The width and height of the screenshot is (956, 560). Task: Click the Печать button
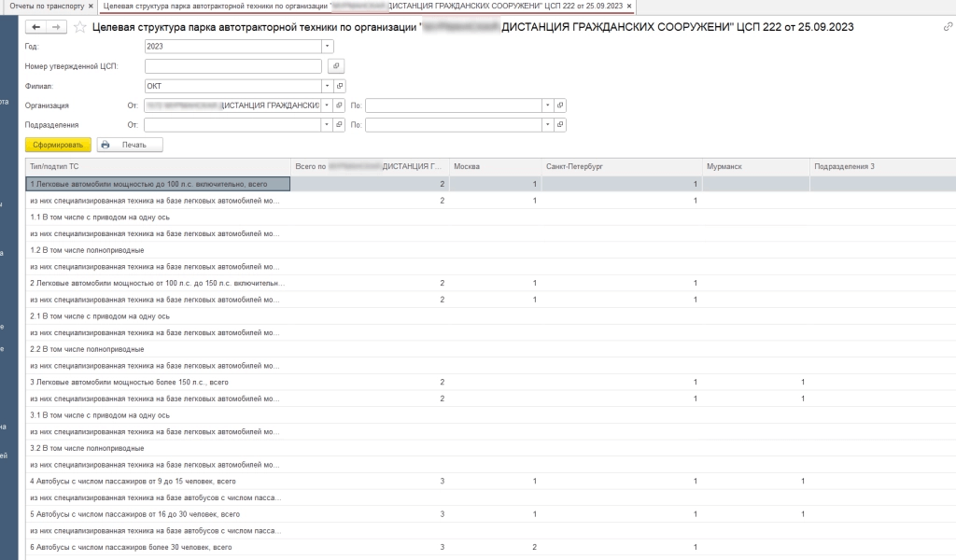click(x=130, y=145)
